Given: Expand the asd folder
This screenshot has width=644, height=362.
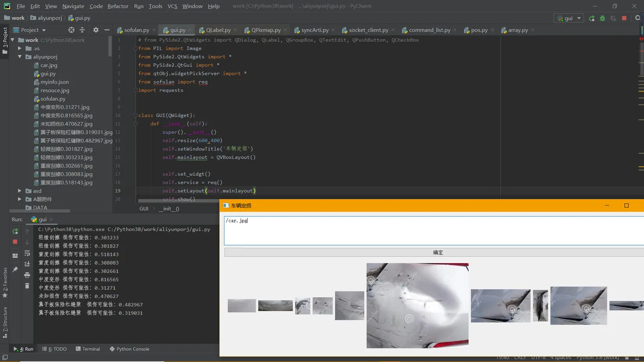Looking at the screenshot, I should coord(20,191).
